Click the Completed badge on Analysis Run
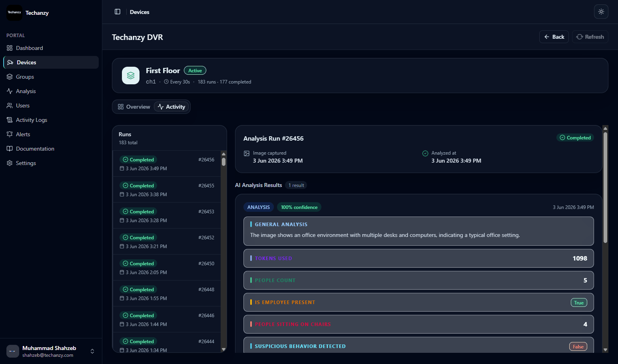 [x=575, y=137]
